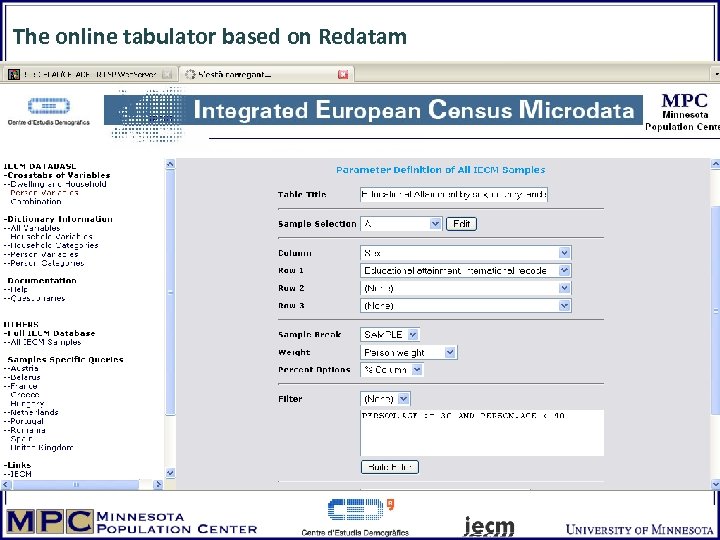Click the loading spinner icon on second tab
The image size is (720, 540).
190,74
